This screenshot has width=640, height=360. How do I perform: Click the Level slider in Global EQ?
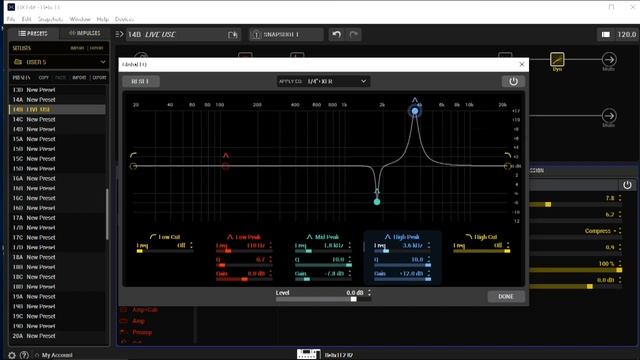(323, 299)
